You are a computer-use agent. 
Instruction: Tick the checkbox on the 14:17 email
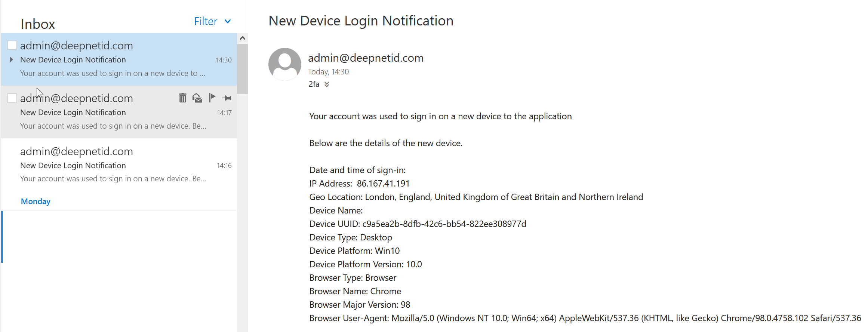click(x=12, y=98)
